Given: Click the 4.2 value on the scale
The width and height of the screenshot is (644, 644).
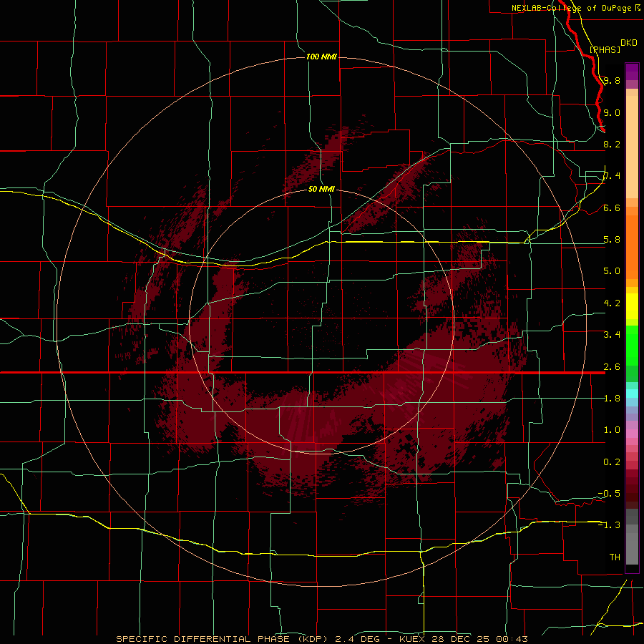Looking at the screenshot, I should click(x=612, y=303).
